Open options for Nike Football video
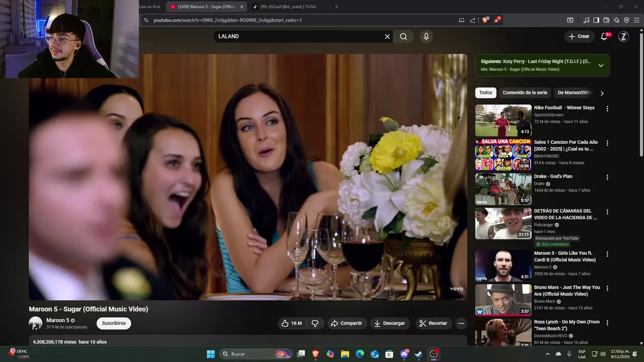This screenshot has width=644, height=362. (x=607, y=109)
